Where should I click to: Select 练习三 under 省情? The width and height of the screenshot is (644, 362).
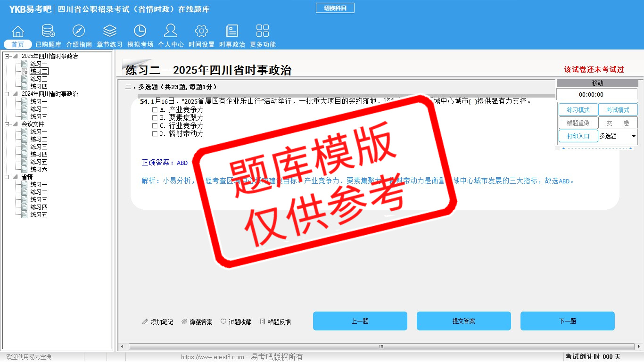pos(39,199)
